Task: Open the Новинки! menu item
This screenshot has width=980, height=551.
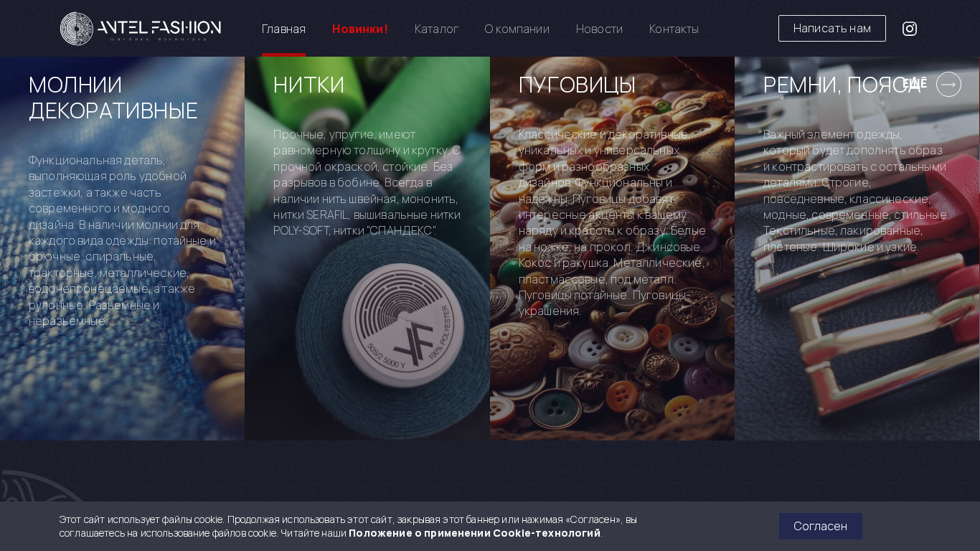Action: coord(360,29)
